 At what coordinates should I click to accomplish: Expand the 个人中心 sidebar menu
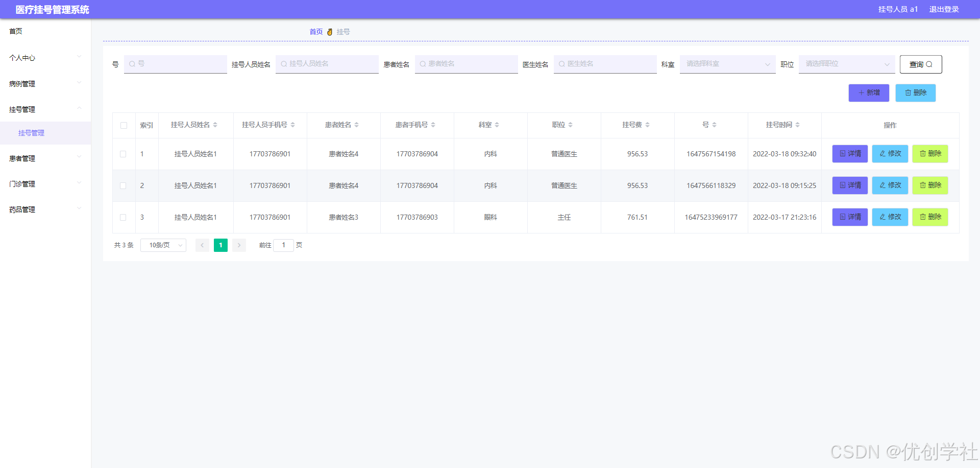point(45,58)
